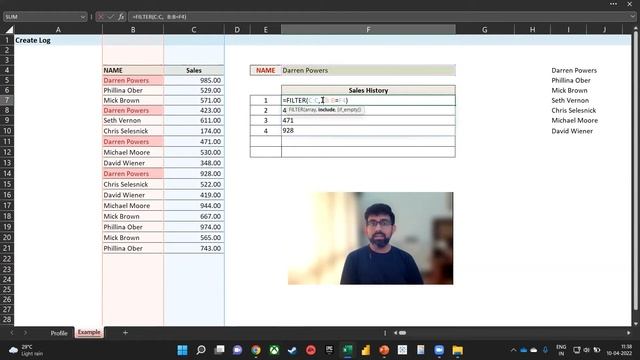Add a new sheet with the plus button

pos(125,333)
